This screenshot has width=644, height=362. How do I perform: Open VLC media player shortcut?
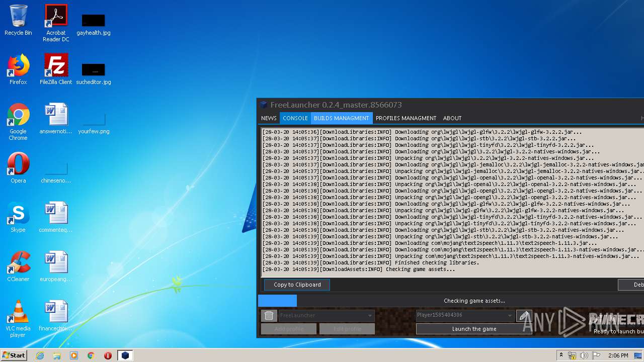point(18,319)
